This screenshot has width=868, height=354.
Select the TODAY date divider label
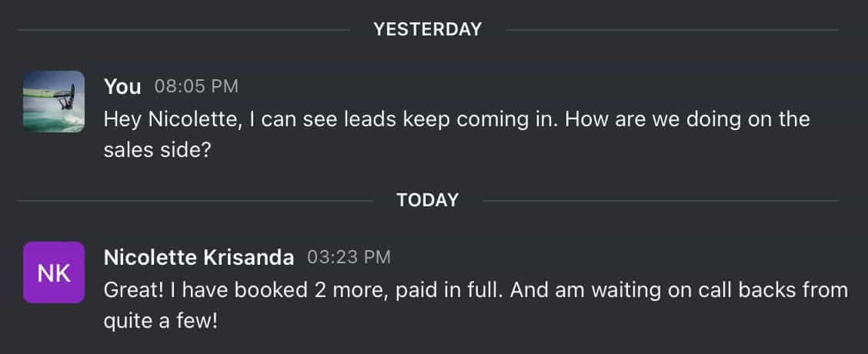click(x=428, y=200)
